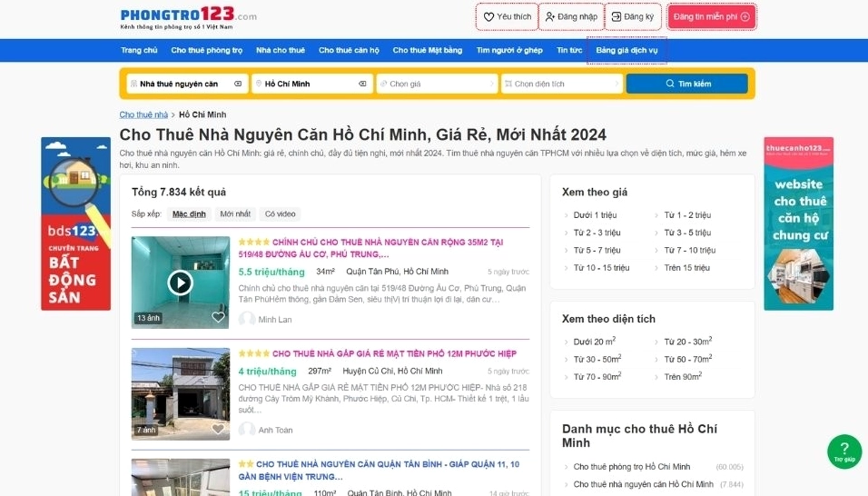This screenshot has width=868, height=496.
Task: Clear the Hồ Chí Minh location filter
Action: 362,84
